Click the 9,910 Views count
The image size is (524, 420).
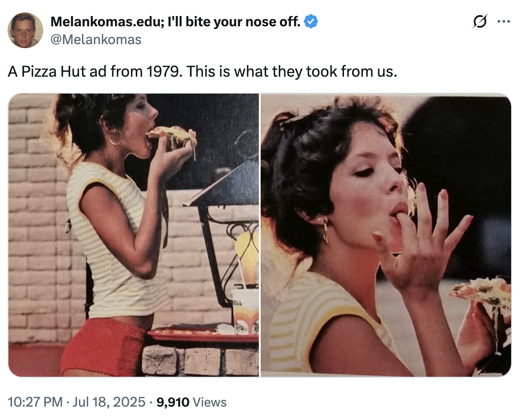(192, 402)
